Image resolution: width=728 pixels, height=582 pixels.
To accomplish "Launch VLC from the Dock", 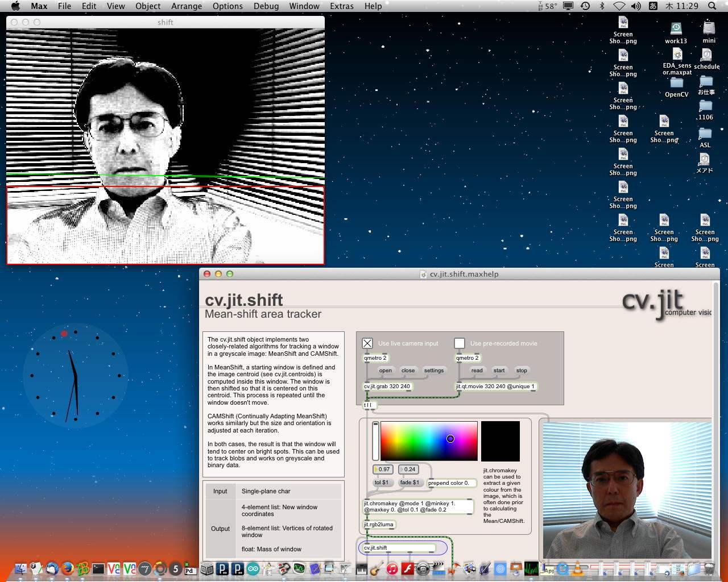I will pos(578,568).
